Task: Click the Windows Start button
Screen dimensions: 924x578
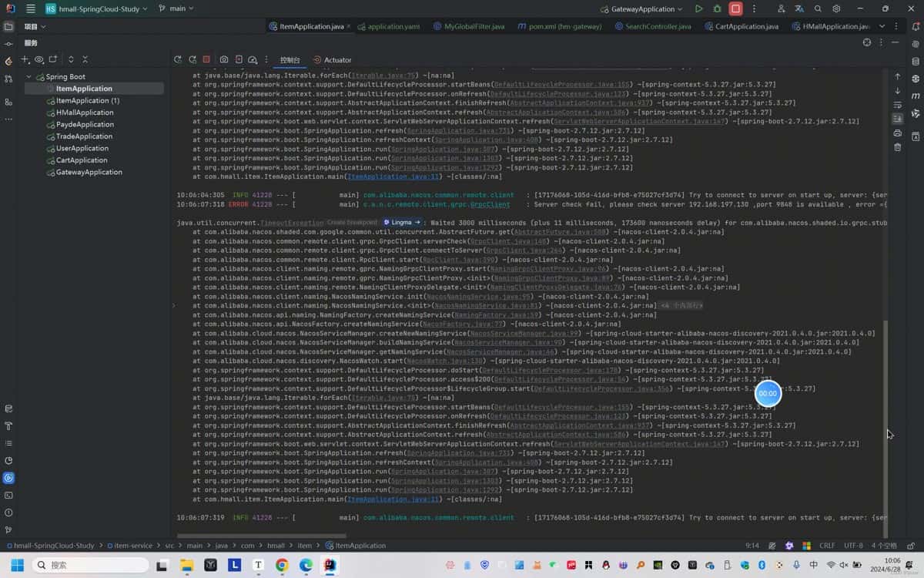Action: tap(18, 565)
